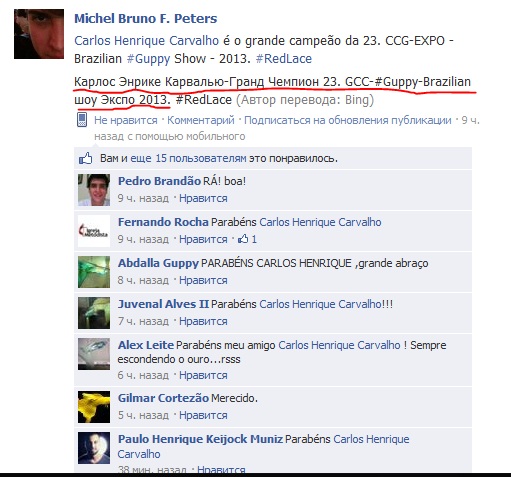Open the #RedLace hashtag in the original post
The image size is (511, 477).
[x=284, y=59]
